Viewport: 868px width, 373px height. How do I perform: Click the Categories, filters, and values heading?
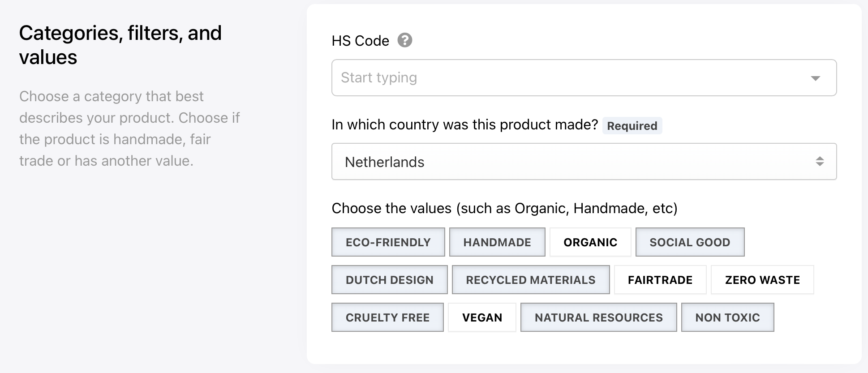tap(120, 45)
